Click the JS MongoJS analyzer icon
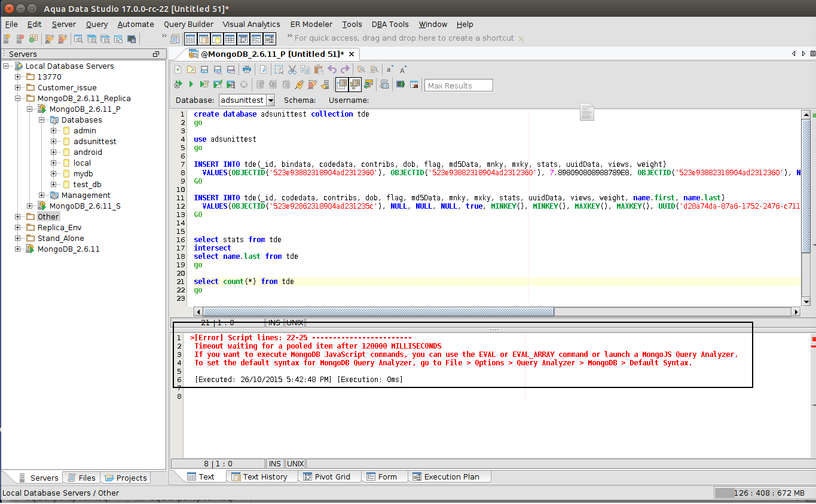 (x=414, y=84)
